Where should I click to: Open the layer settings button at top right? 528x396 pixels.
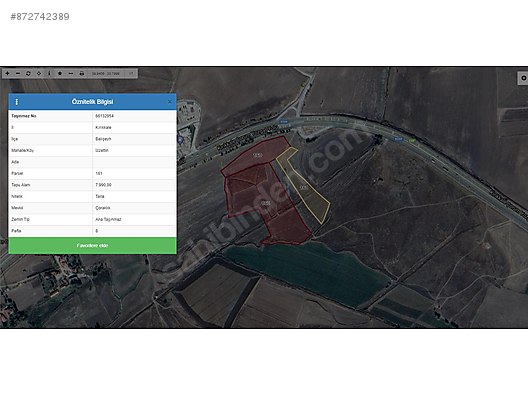click(x=523, y=78)
